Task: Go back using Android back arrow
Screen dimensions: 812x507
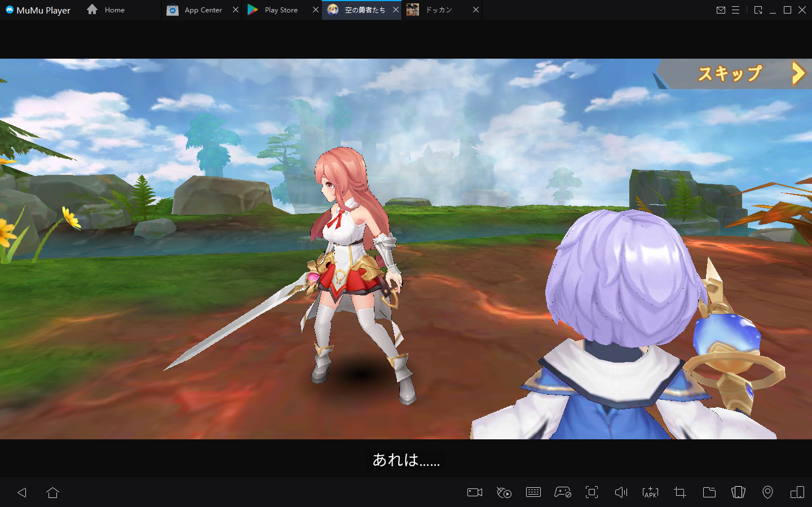Action: (x=22, y=492)
